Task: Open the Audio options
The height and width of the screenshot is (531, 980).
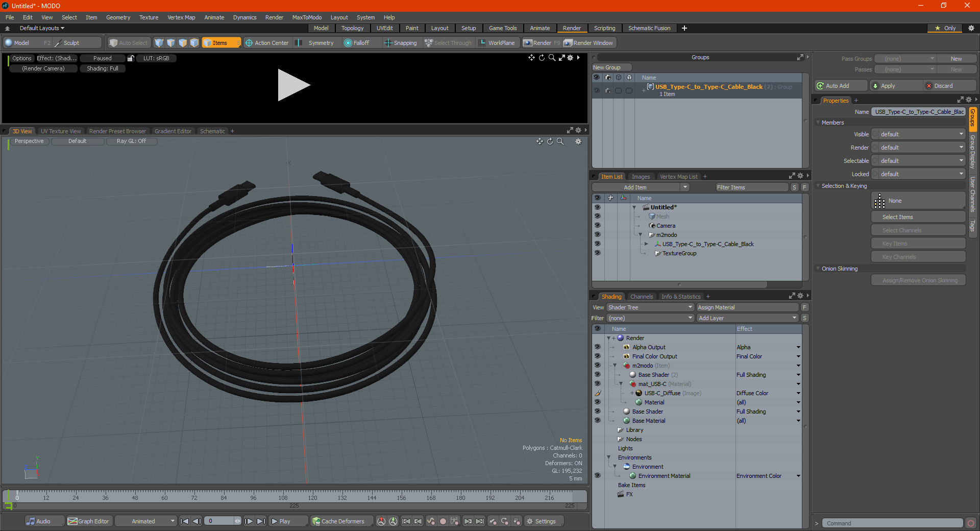Action: (44, 521)
